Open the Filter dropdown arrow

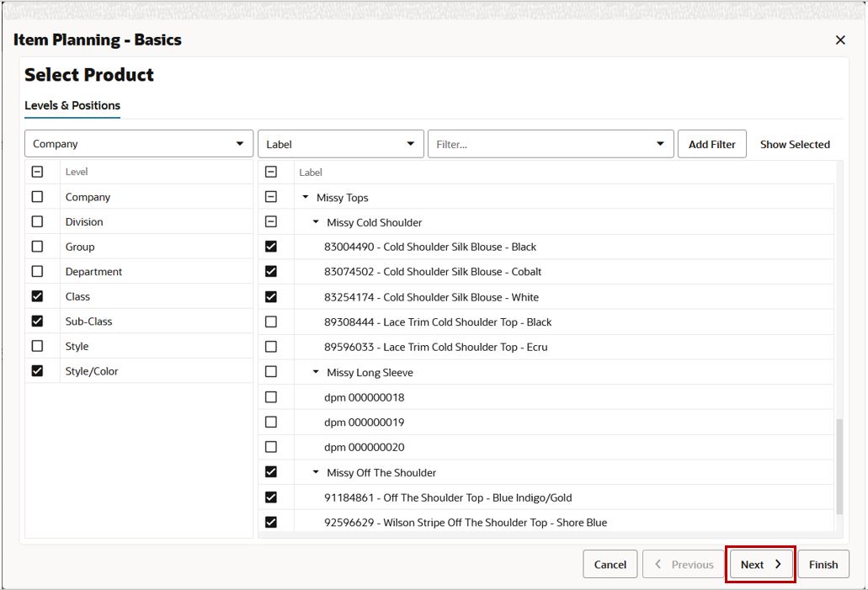[x=660, y=144]
